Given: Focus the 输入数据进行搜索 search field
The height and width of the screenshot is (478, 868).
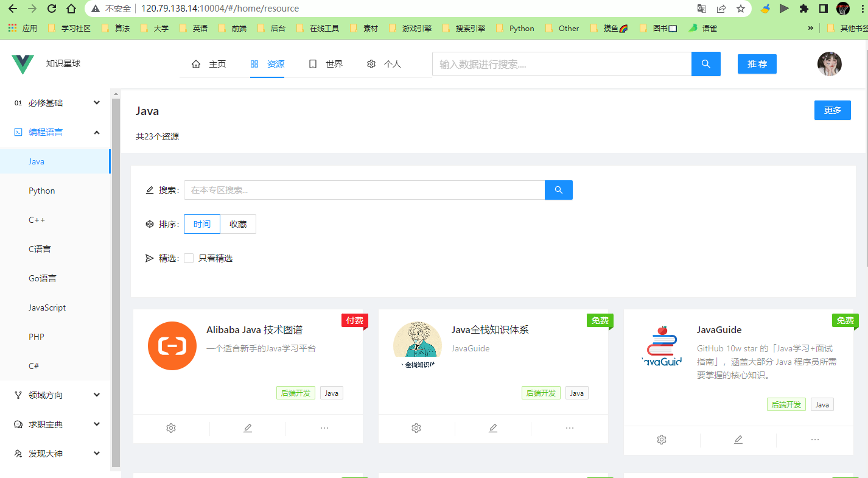Looking at the screenshot, I should (x=562, y=64).
